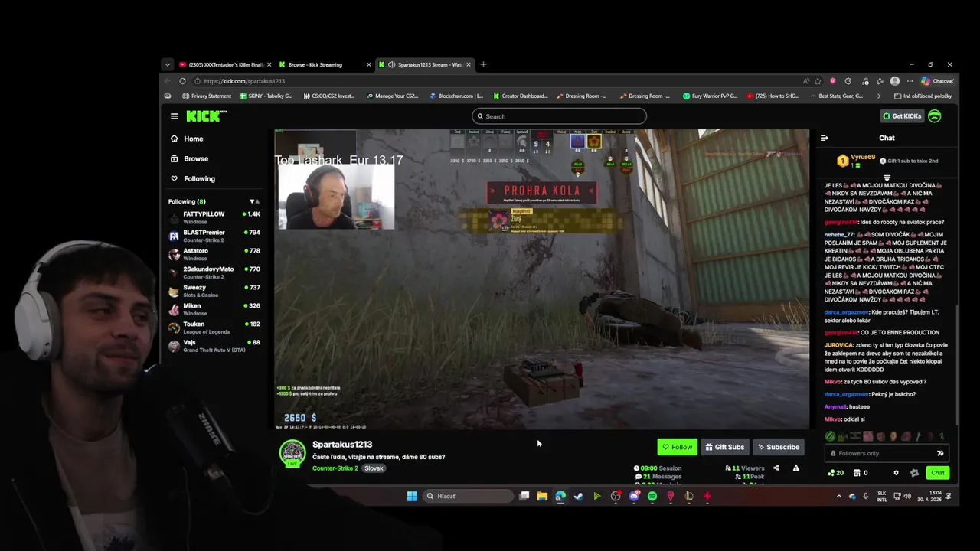Open Astatoro's channel from Following list
The height and width of the screenshot is (551, 980).
pos(214,254)
